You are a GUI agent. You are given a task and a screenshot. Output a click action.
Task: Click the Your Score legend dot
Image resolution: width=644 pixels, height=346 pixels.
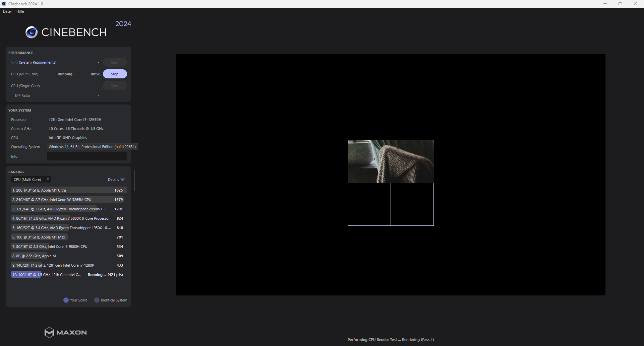[66, 300]
